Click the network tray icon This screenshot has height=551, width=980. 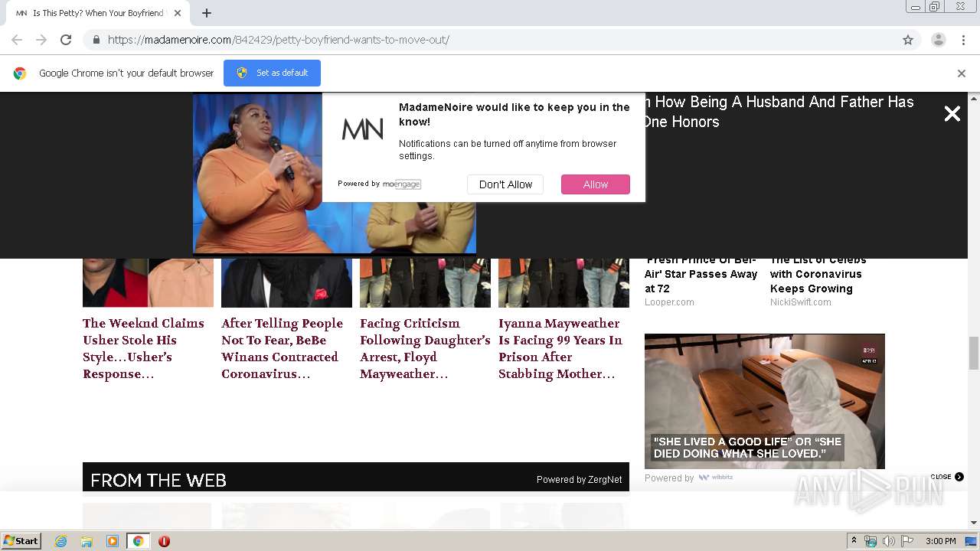(871, 541)
